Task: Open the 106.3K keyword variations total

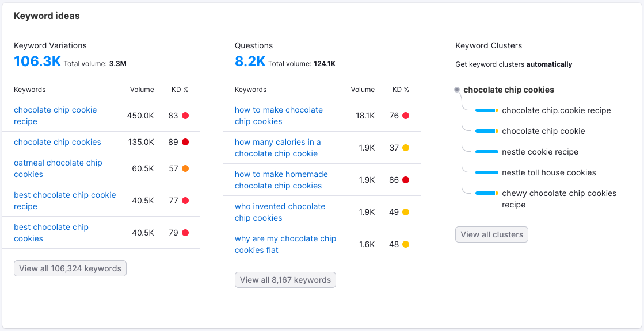Action: point(37,61)
